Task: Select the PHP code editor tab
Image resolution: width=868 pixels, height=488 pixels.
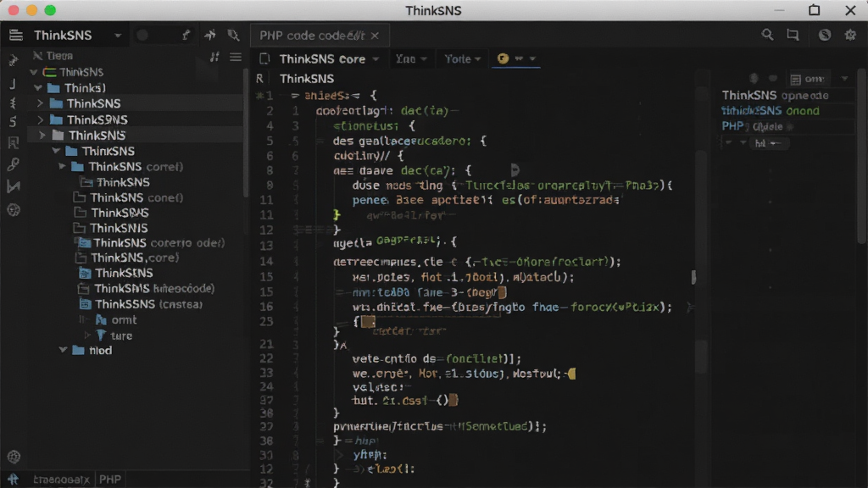Action: (320, 36)
